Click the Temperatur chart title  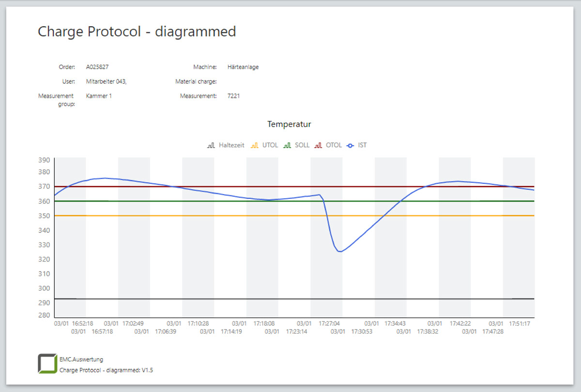(x=289, y=124)
